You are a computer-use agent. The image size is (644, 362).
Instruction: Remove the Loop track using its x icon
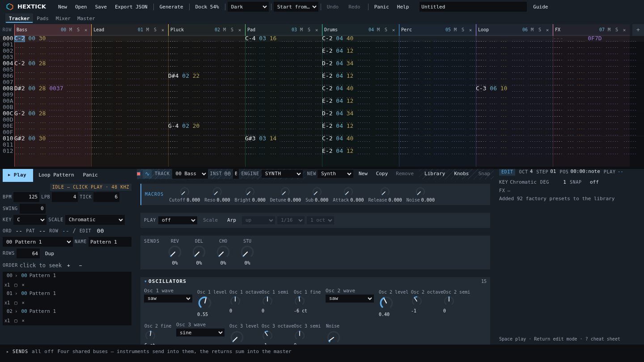pos(547,30)
